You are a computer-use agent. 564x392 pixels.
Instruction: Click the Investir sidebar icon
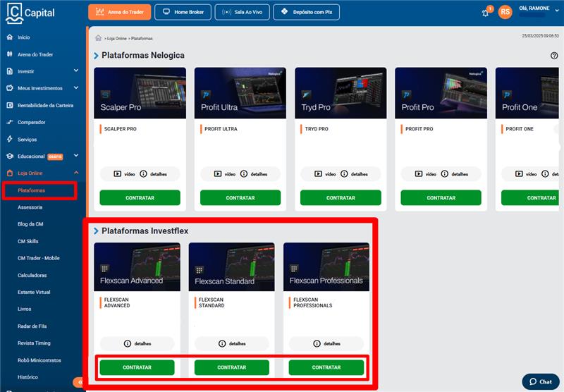click(10, 71)
